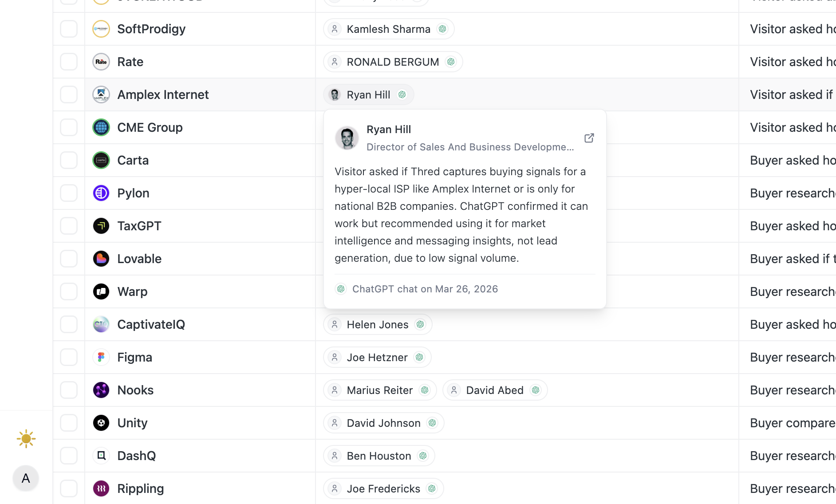836x504 pixels.
Task: Open the David Abed contact chip
Action: [495, 390]
